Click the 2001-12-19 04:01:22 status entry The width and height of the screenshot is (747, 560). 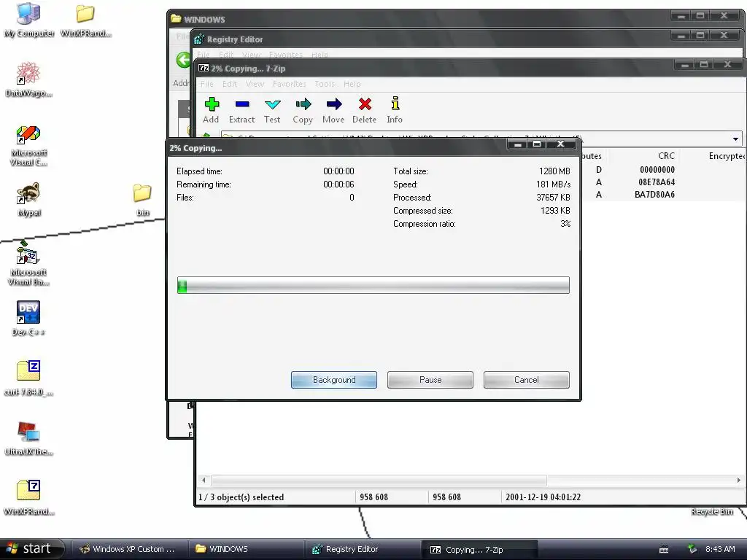coord(543,497)
